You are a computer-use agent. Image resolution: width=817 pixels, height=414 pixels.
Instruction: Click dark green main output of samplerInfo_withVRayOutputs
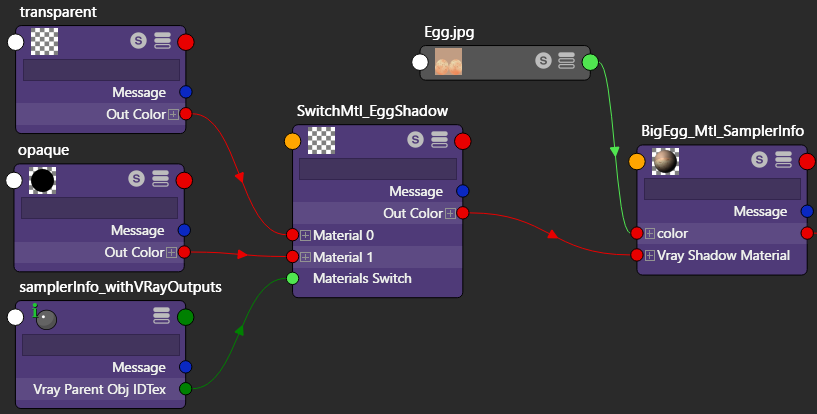185,317
